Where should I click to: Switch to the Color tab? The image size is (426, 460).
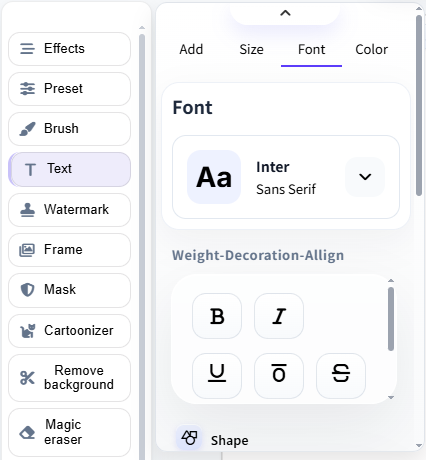pos(371,50)
